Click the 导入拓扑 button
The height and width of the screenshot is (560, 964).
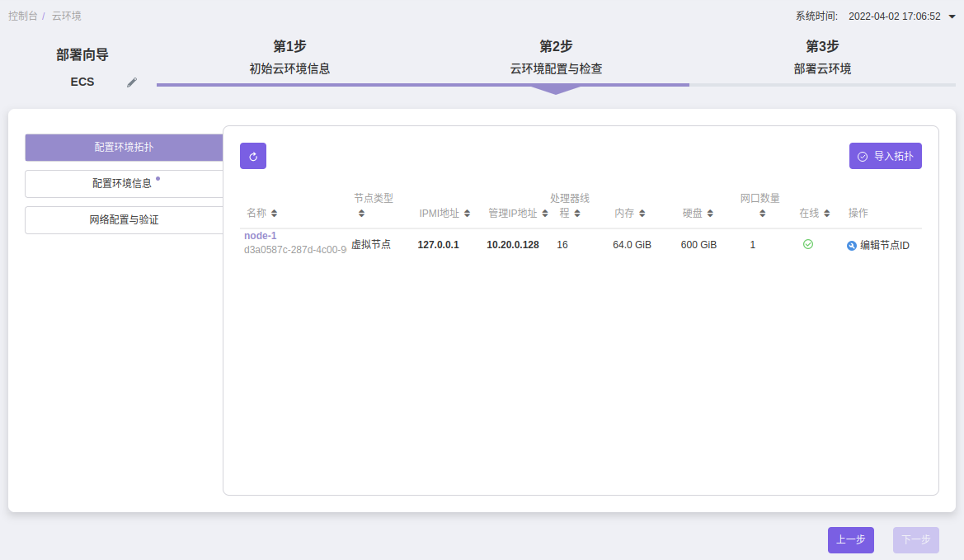[885, 156]
